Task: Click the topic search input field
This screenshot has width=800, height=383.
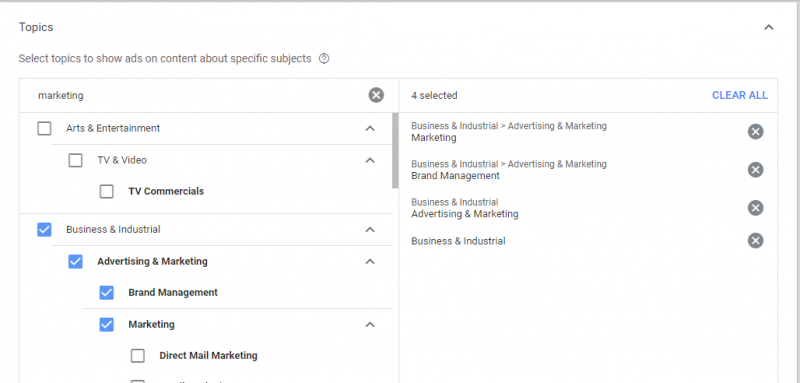Action: pyautogui.click(x=199, y=95)
